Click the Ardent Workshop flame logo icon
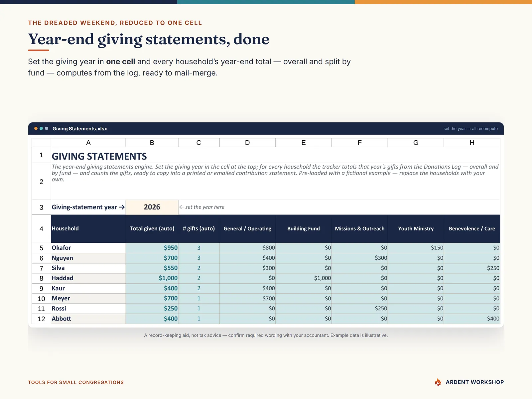Screen dimensions: 532x399 [438, 382]
